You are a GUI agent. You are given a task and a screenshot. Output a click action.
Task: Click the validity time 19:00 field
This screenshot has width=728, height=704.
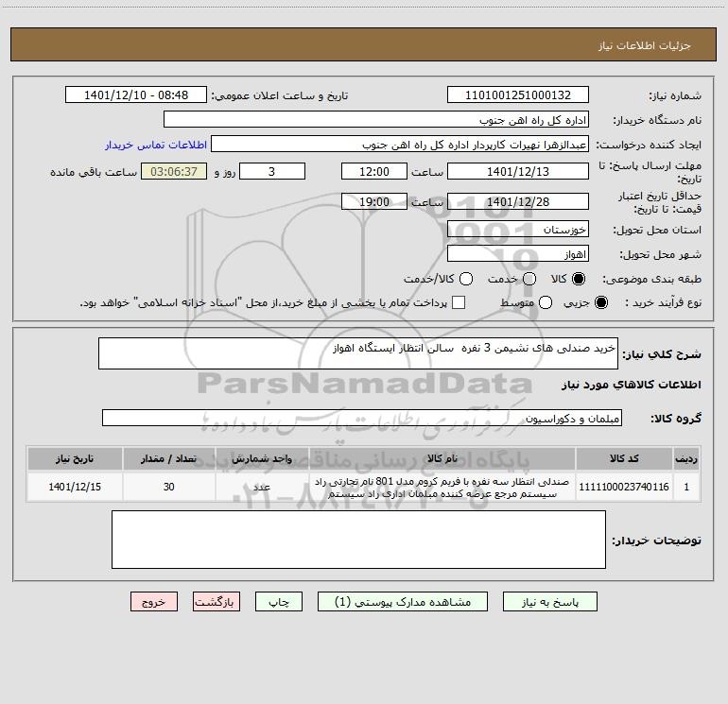coord(374,201)
